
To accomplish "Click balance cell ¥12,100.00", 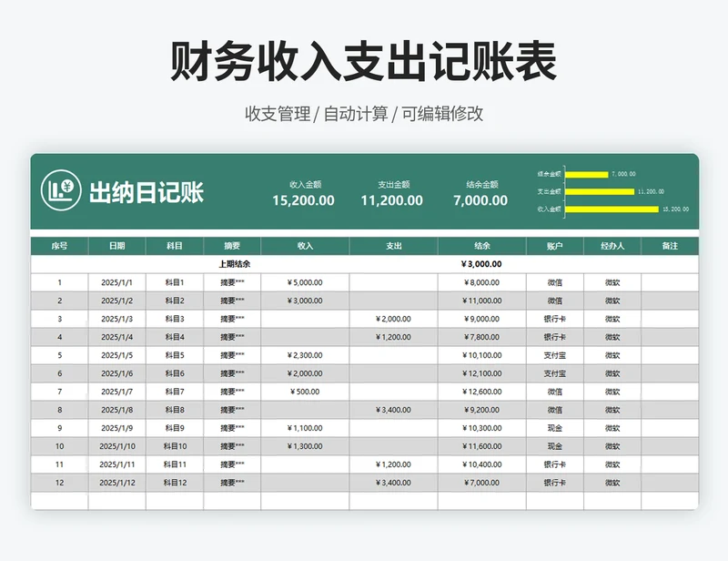I will pyautogui.click(x=482, y=373).
